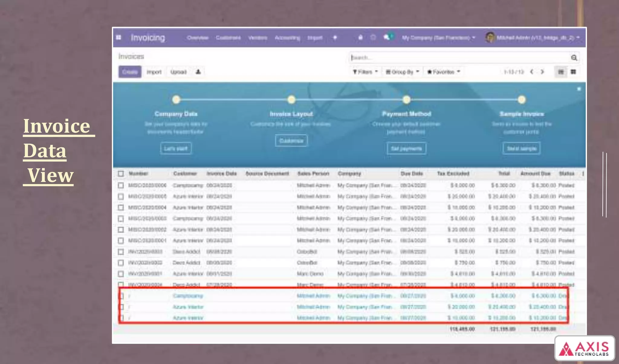
Task: Click the icon right of the Import menu
Action: coord(335,37)
